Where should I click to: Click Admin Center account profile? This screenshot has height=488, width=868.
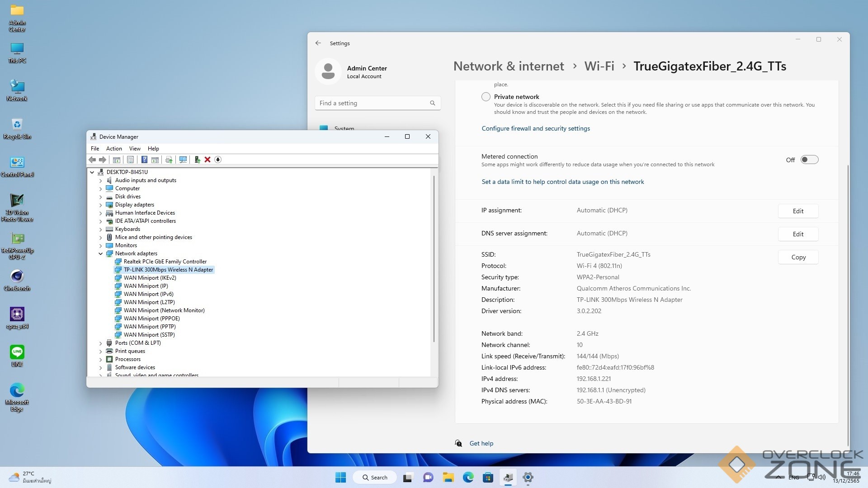click(352, 71)
